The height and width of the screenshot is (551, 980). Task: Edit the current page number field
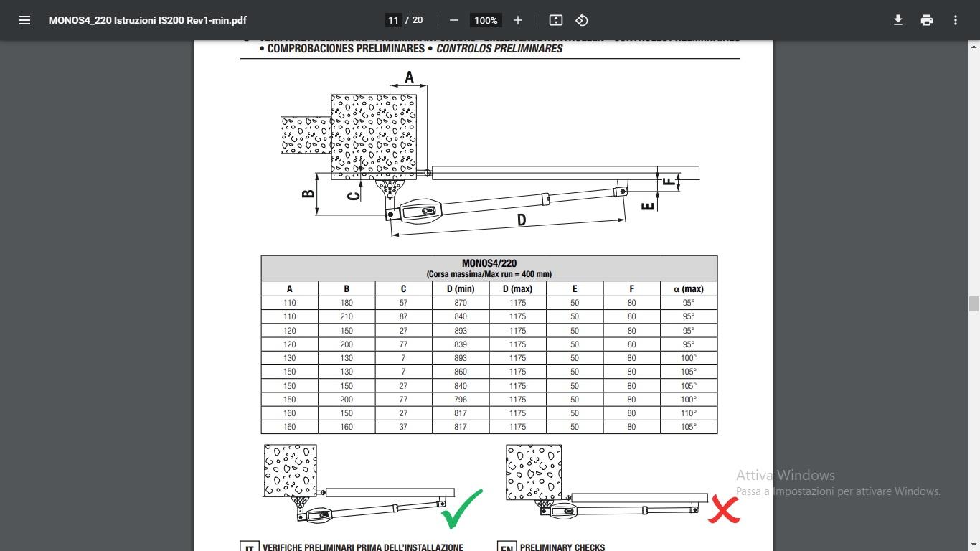coord(393,20)
